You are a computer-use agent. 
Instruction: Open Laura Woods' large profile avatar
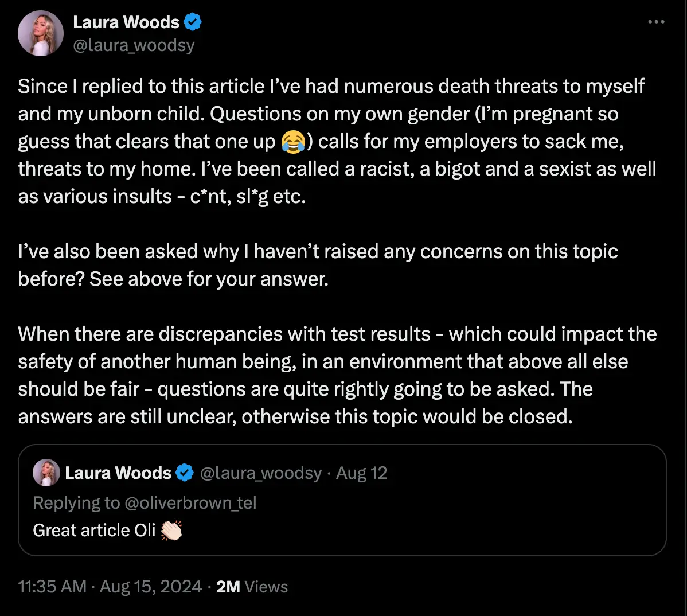pos(40,33)
